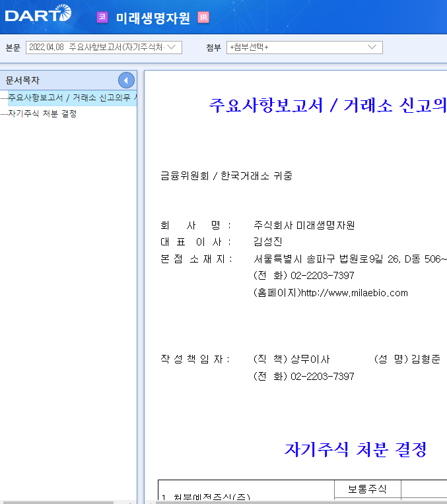Select '주요사항보고서 / 거래소 신고의무' in the document tree

[72, 98]
